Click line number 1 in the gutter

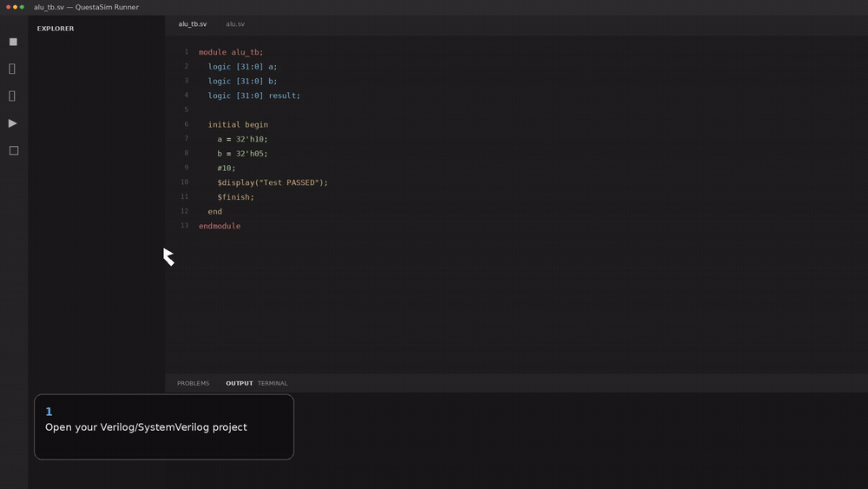[186, 51]
